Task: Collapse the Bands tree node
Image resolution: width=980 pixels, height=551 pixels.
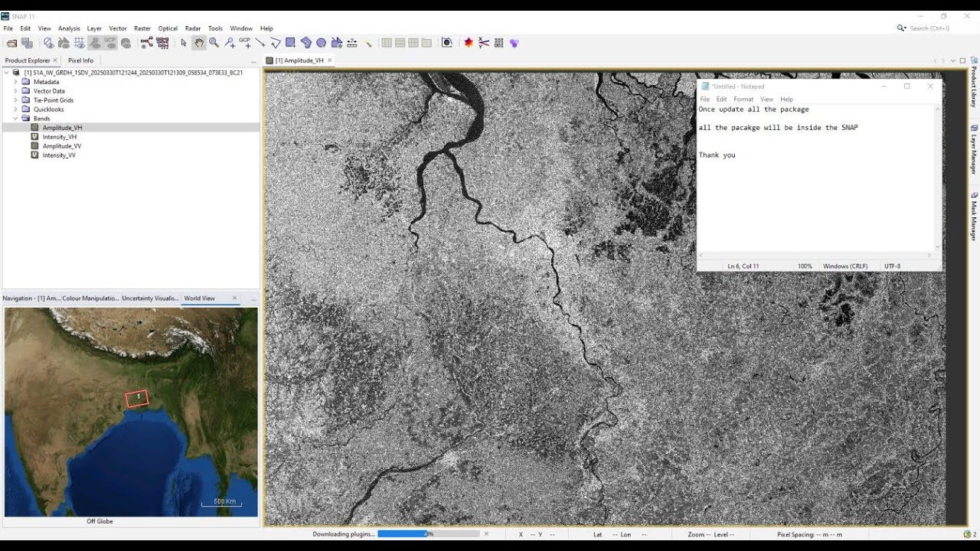Action: [15, 119]
